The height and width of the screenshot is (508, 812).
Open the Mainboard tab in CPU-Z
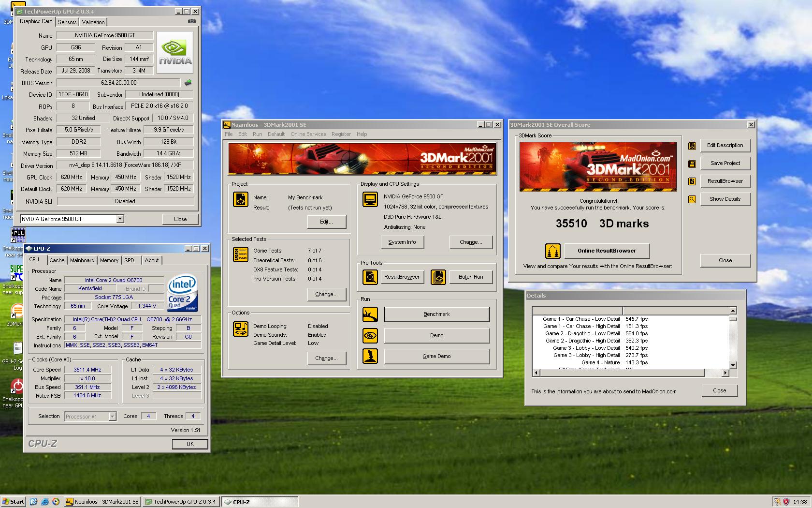(x=82, y=260)
